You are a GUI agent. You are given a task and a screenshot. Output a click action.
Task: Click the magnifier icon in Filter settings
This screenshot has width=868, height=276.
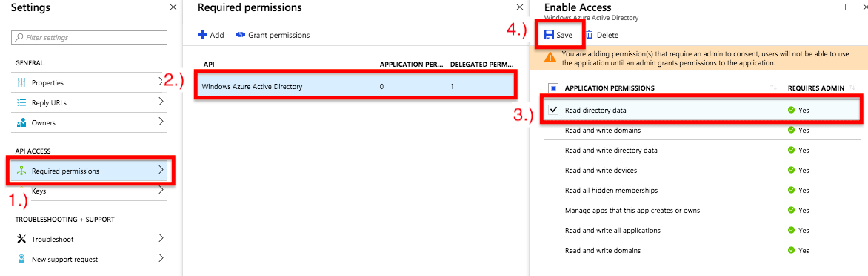point(19,38)
